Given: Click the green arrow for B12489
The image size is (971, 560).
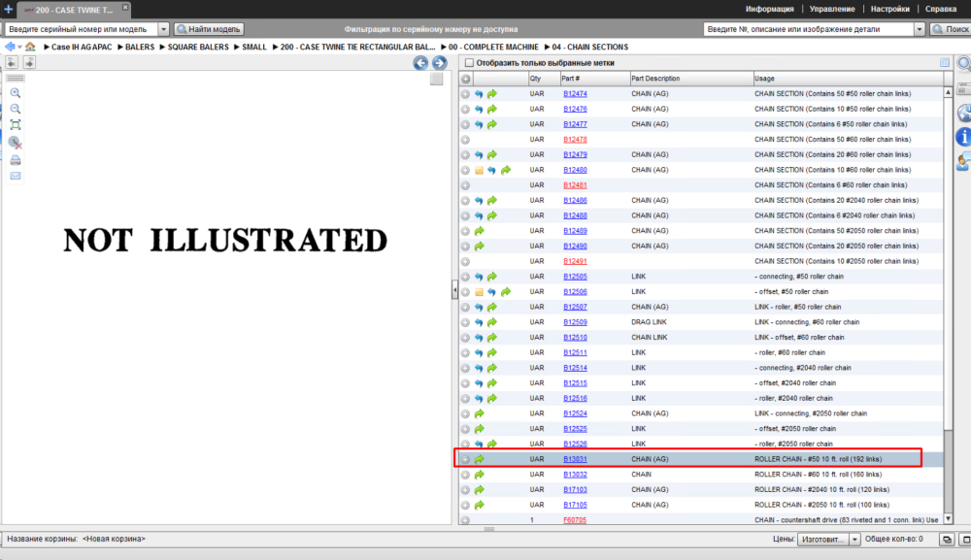Looking at the screenshot, I should 480,231.
